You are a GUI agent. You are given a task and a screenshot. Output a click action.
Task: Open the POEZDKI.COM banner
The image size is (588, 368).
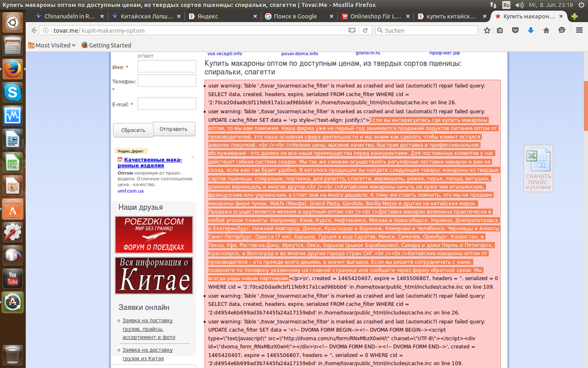click(154, 235)
